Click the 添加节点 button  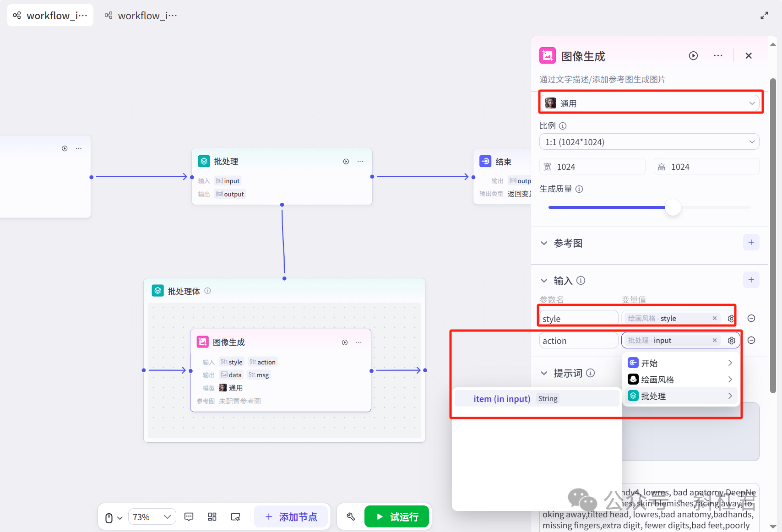pyautogui.click(x=292, y=516)
